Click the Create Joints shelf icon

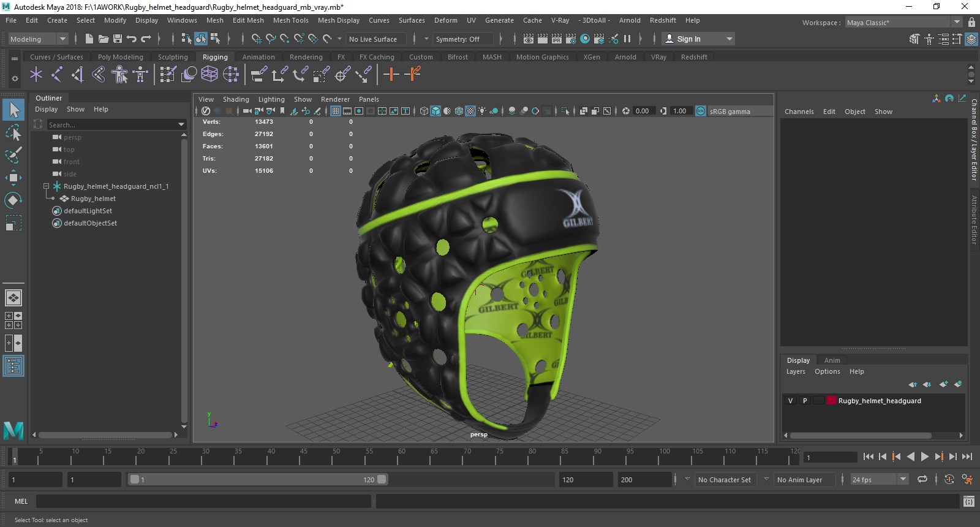pyautogui.click(x=57, y=75)
